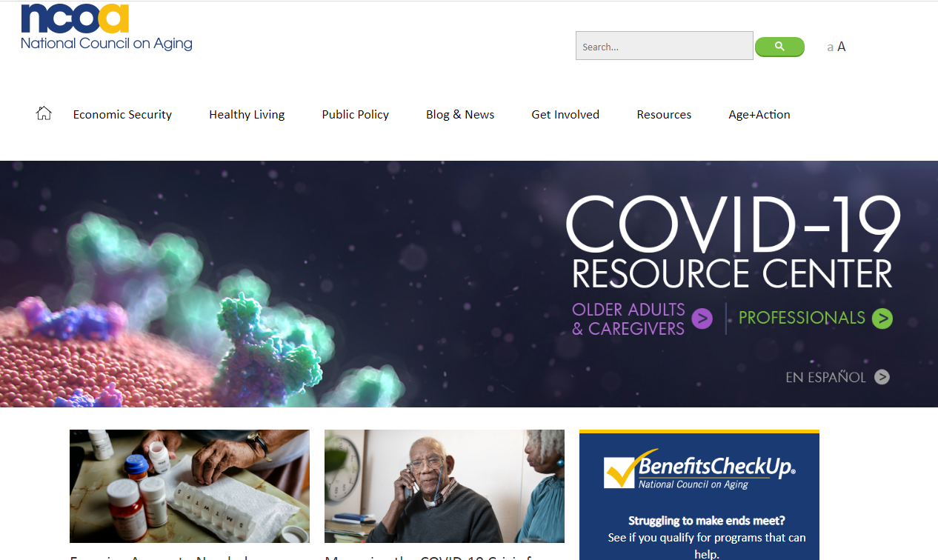
Task: Click the green search magnifier button
Action: [779, 47]
